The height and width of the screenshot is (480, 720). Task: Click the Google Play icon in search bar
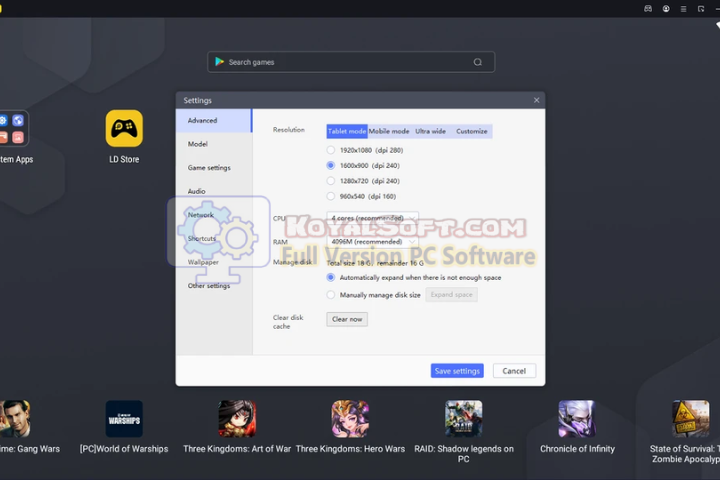[x=219, y=62]
